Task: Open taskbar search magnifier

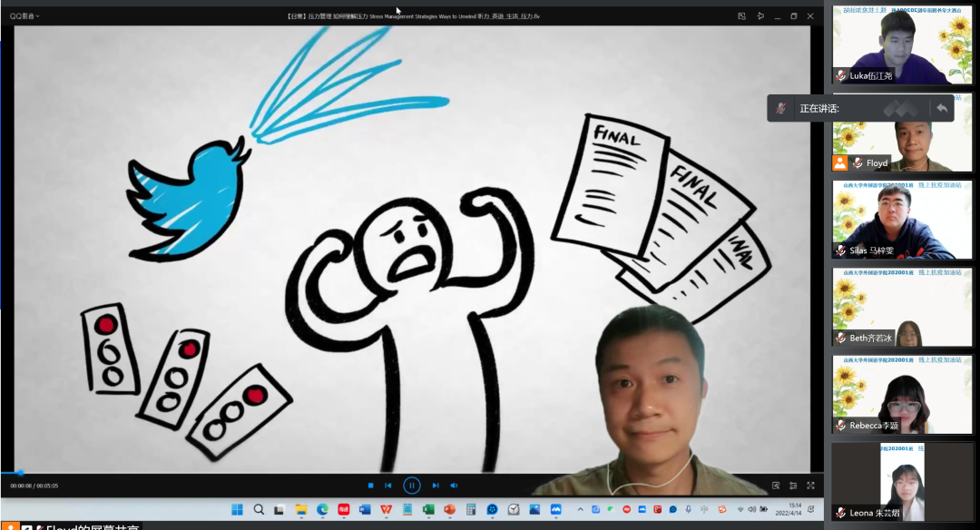Action: [259, 510]
